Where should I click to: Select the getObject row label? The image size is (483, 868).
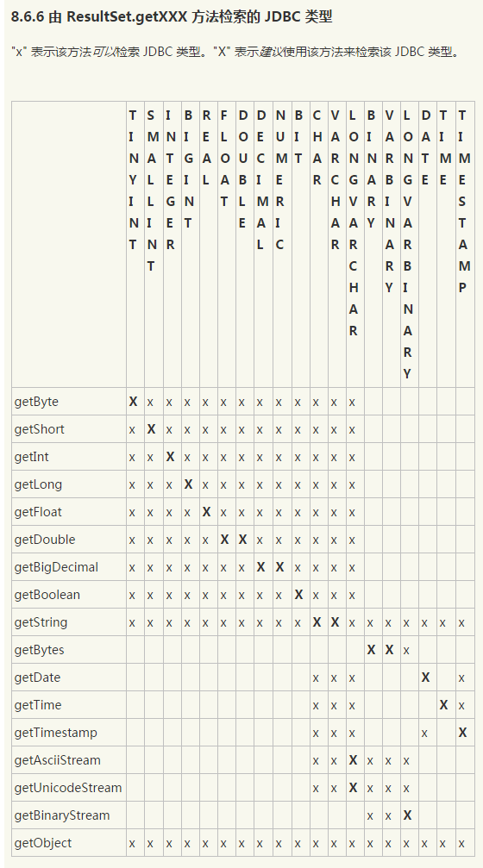42,843
